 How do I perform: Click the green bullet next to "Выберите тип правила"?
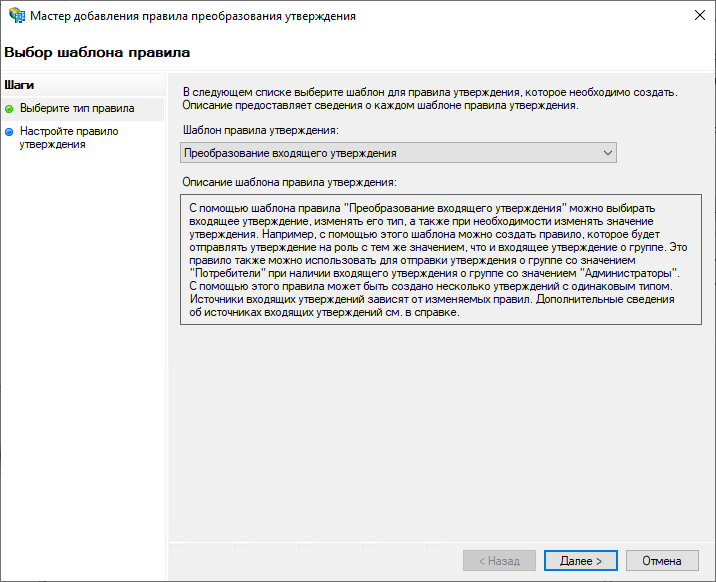click(9, 108)
